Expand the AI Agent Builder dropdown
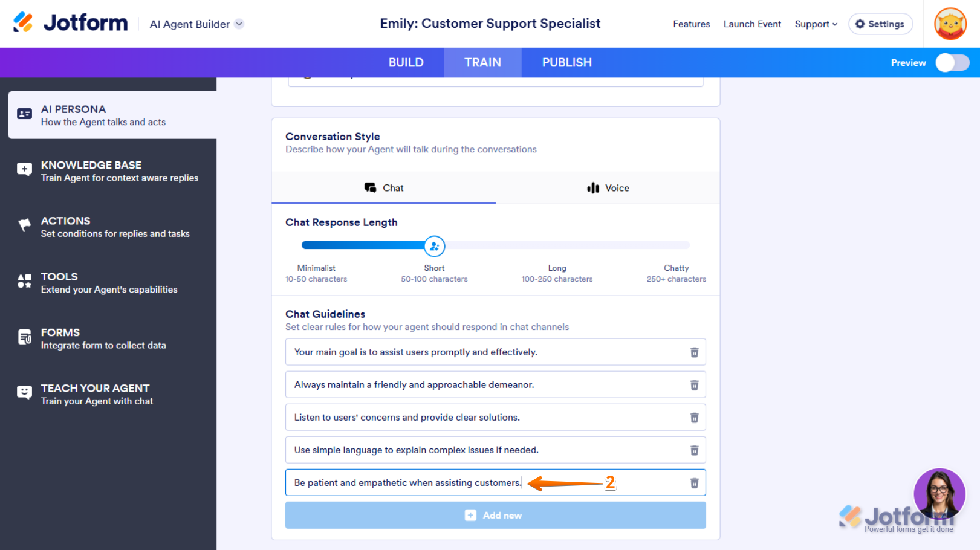The image size is (980, 550). point(239,24)
